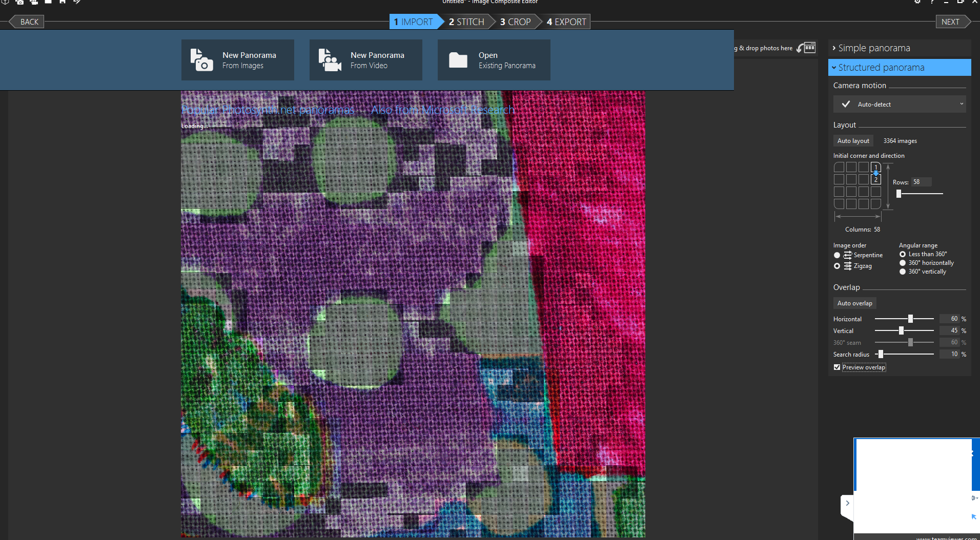Screen dimensions: 980x540
Task: Click the Horizontal overlap slider handle
Action: 910,319
